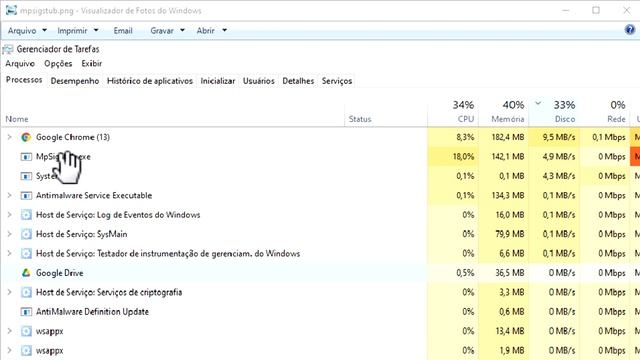This screenshot has height=360, width=640.
Task: Sort by the 33% Disco column header
Action: pyautogui.click(x=554, y=112)
